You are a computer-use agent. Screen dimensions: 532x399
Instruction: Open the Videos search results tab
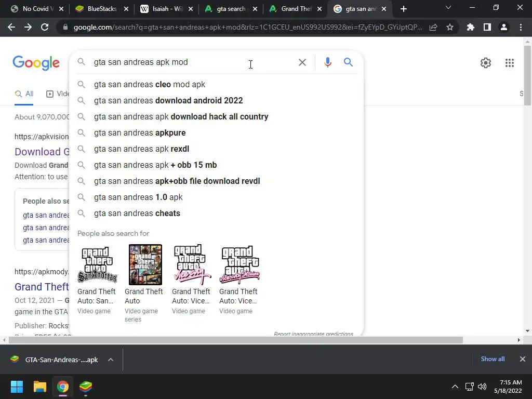coord(58,94)
